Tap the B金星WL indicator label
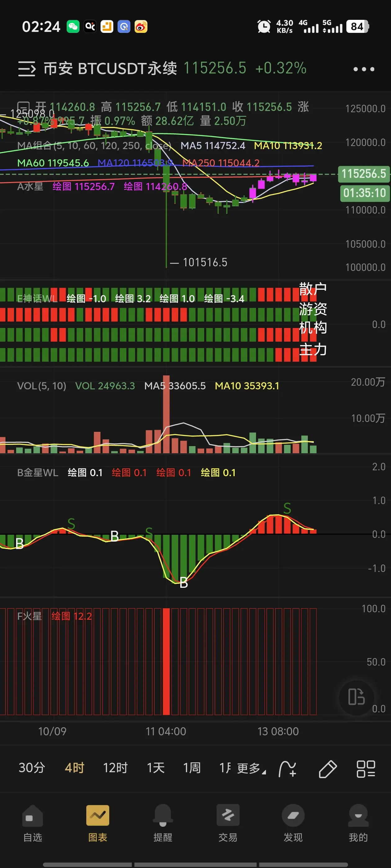The height and width of the screenshot is (868, 391). click(x=38, y=472)
